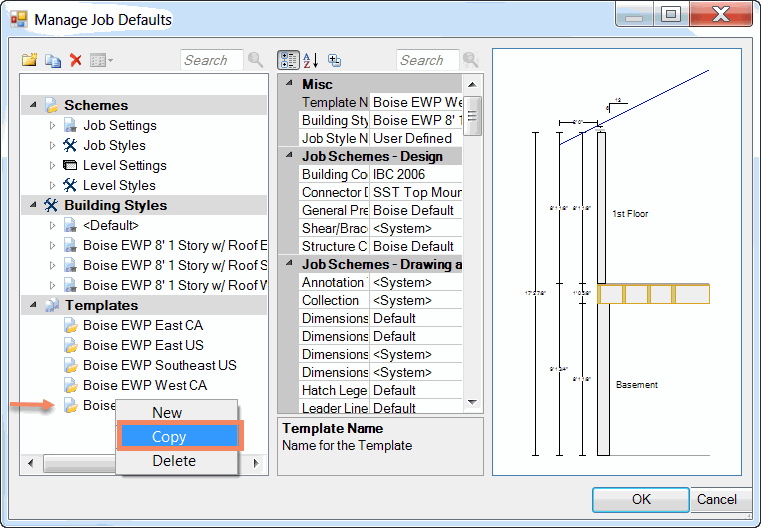Select the Boise EWP Southeast US template
Image resolution: width=761 pixels, height=528 pixels.
[160, 365]
